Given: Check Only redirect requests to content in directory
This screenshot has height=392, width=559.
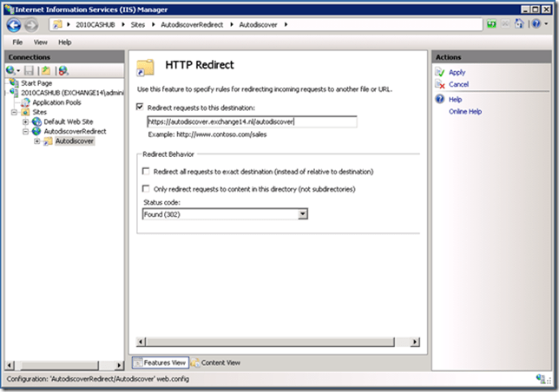Looking at the screenshot, I should click(146, 188).
